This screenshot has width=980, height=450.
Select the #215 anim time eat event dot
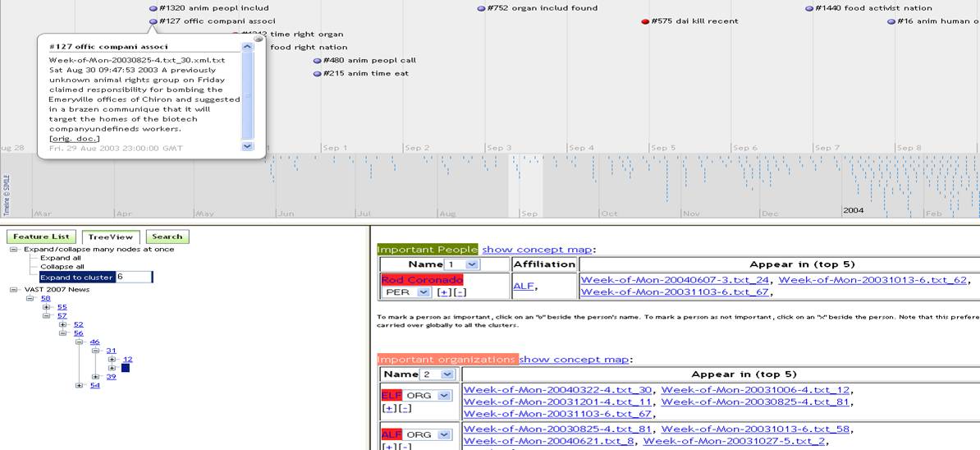tap(317, 74)
